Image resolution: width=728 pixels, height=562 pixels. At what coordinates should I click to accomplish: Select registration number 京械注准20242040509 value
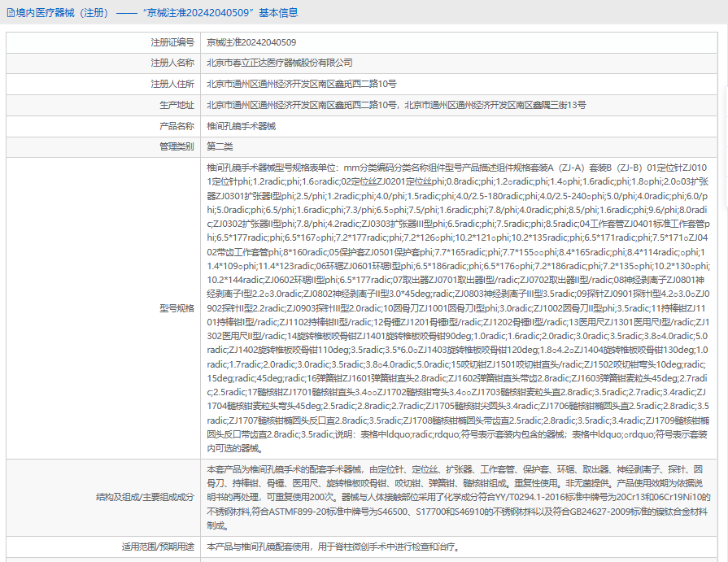251,42
